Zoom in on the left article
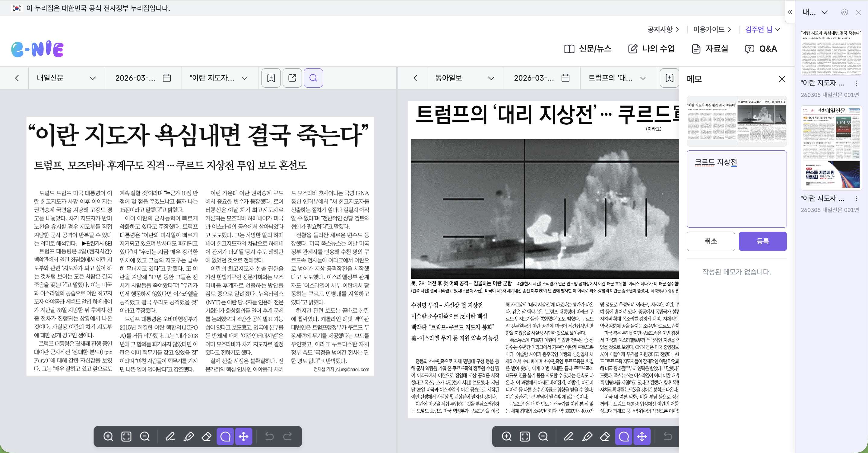The height and width of the screenshot is (453, 868). coord(108,436)
